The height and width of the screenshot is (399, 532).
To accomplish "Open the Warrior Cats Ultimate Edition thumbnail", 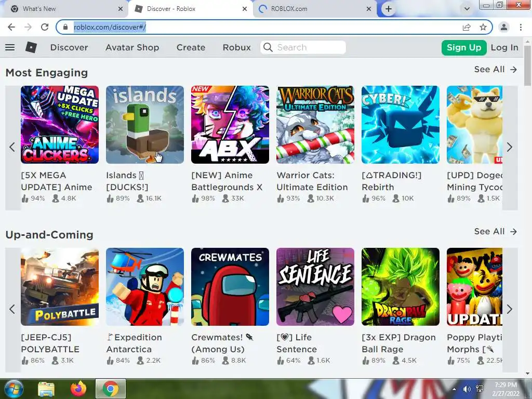I will tap(315, 125).
